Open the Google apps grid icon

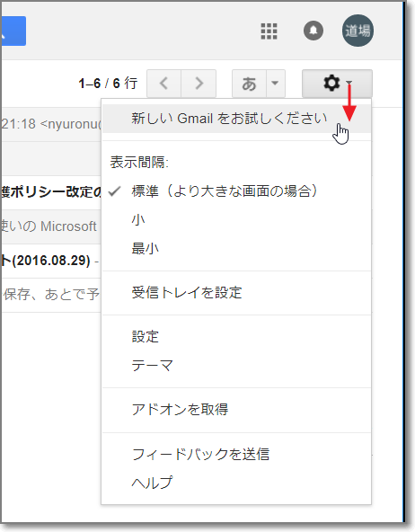pyautogui.click(x=269, y=31)
